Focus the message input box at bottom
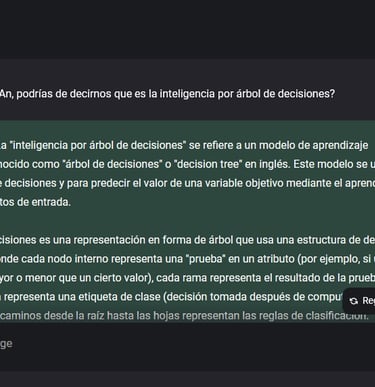This screenshot has height=387, width=375. tap(187, 344)
